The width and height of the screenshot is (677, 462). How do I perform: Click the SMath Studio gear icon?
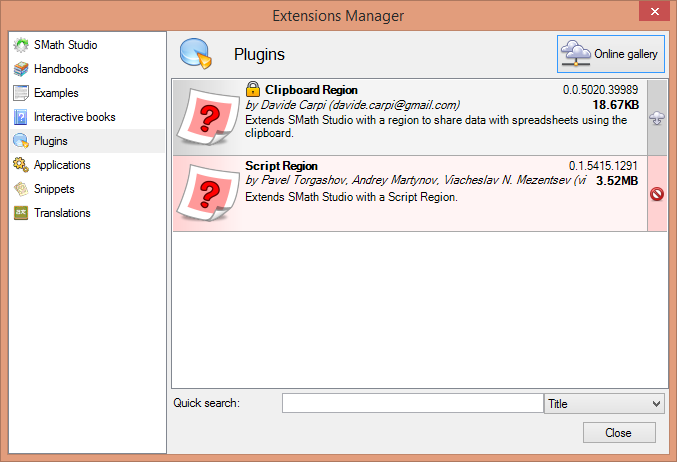pos(20,45)
